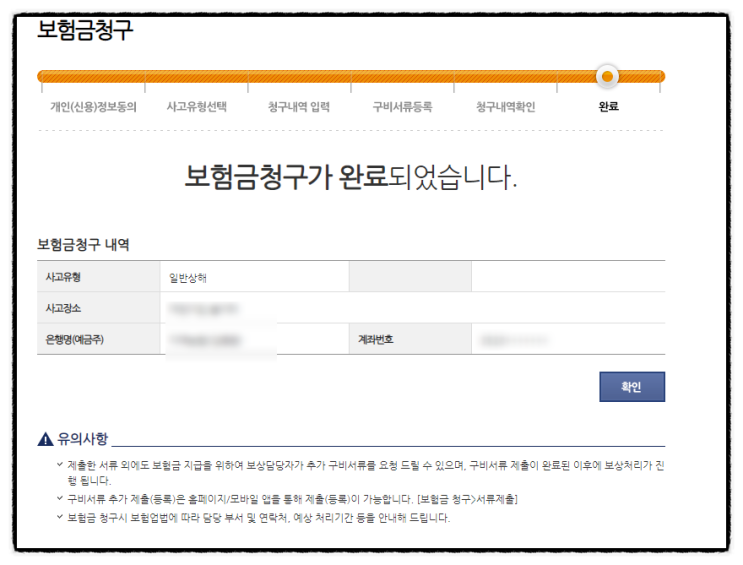Image resolution: width=743 pixels, height=565 pixels.
Task: Select the 완료 step label
Action: tap(608, 107)
